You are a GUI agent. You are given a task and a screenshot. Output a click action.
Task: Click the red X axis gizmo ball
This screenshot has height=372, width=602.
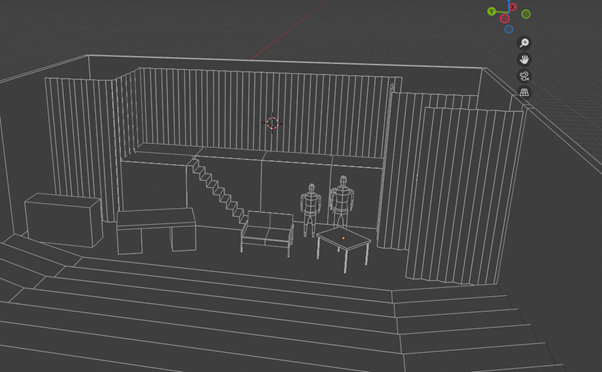[513, 7]
